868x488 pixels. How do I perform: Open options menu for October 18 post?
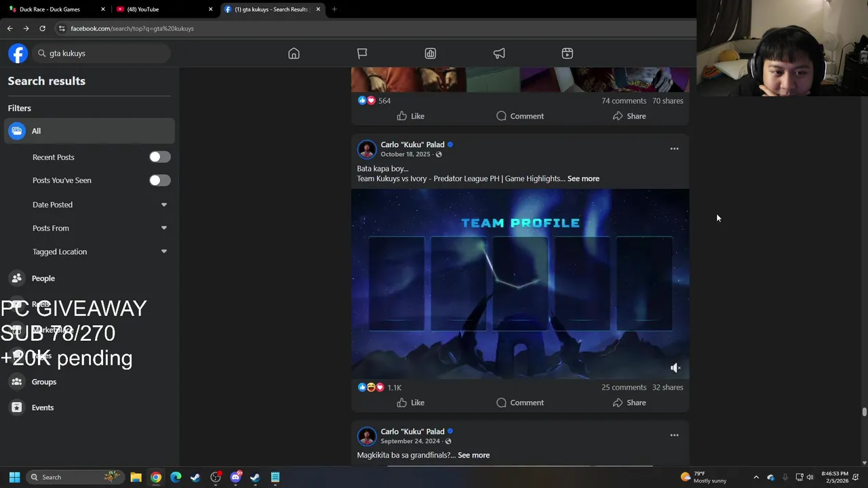(674, 148)
